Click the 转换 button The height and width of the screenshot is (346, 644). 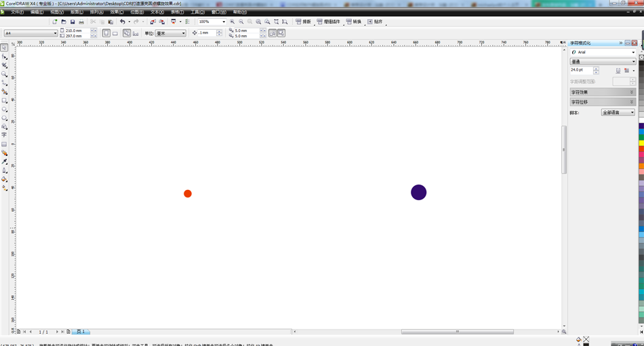pyautogui.click(x=354, y=22)
